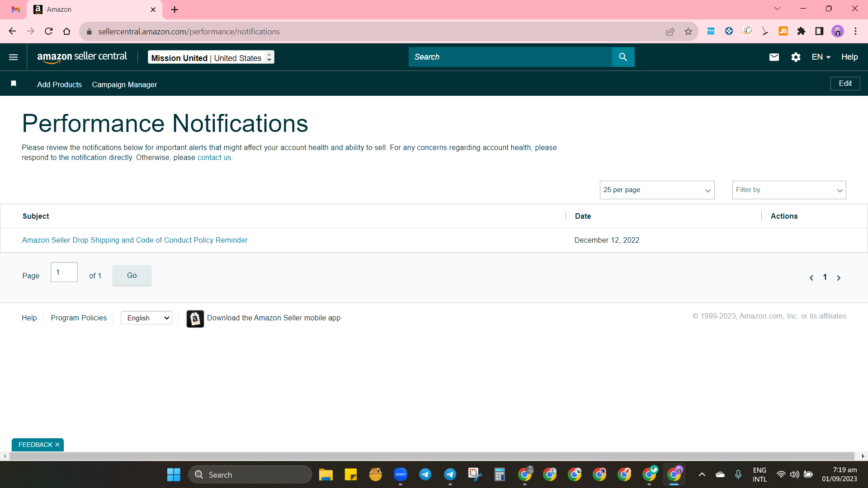Close the FEEDBACK tab

pos(57,445)
